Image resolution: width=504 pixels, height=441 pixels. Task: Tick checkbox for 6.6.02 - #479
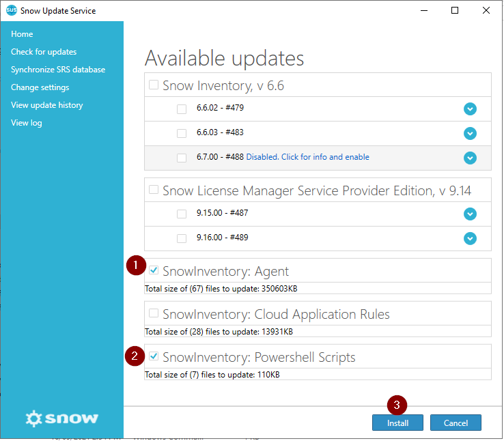click(x=182, y=109)
